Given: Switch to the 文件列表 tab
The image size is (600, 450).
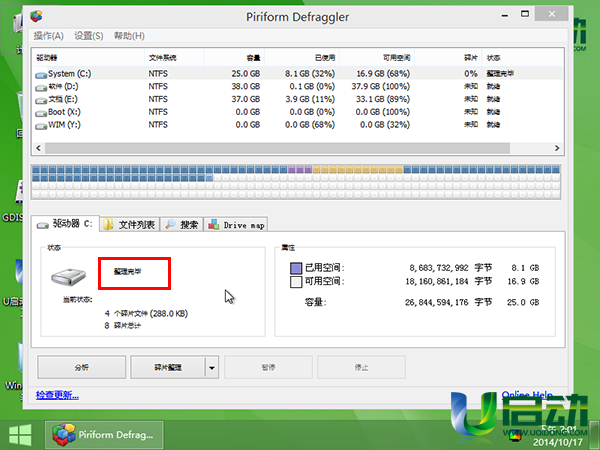Looking at the screenshot, I should (130, 225).
